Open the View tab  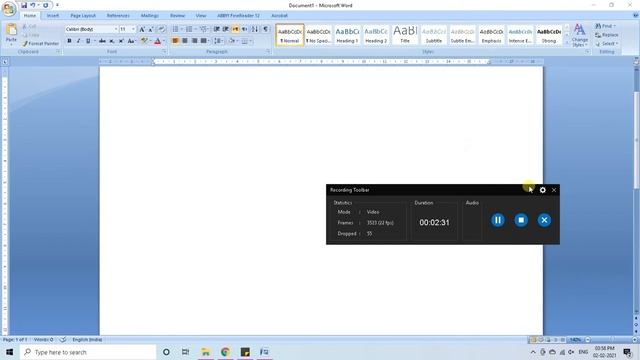[201, 16]
